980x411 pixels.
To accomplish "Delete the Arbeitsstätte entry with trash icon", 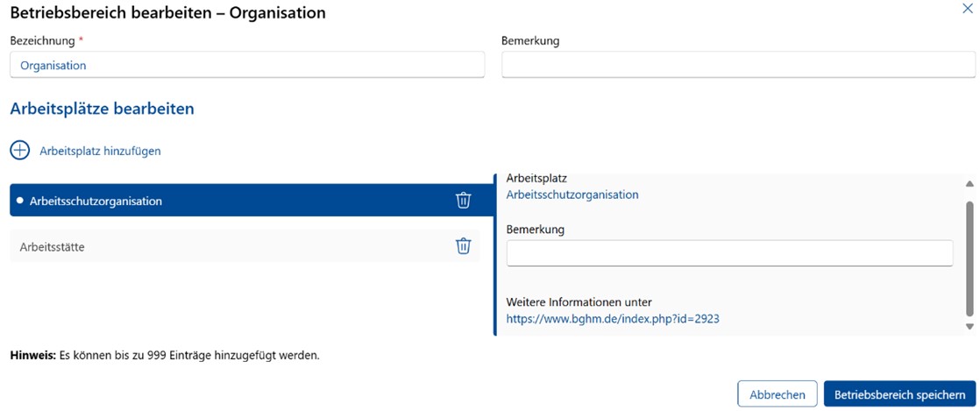I will (x=463, y=246).
